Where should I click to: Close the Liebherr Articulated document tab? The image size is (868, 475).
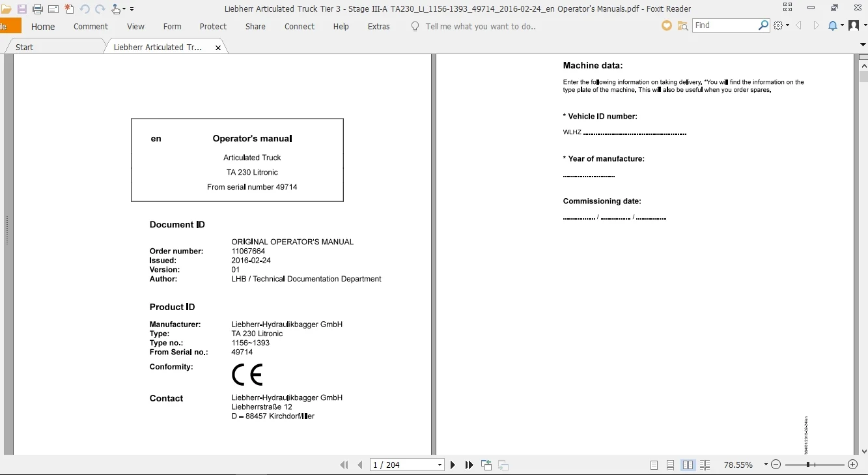point(218,48)
